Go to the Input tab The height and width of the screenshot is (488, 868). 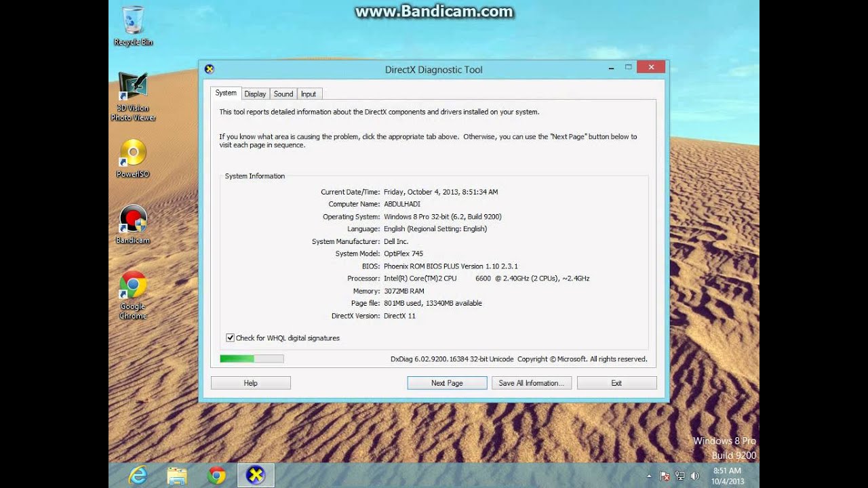[x=309, y=94]
